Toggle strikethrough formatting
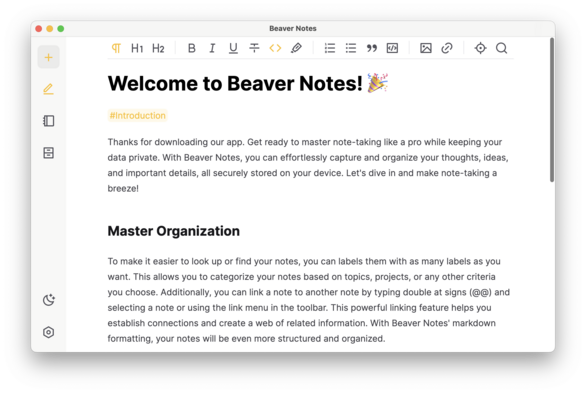This screenshot has width=586, height=393. (x=254, y=48)
